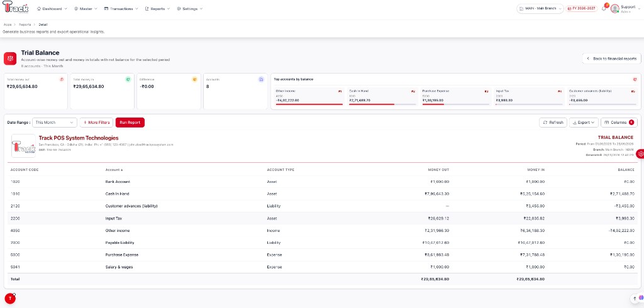Select the Bank Account row name
Screen dimensions: 644x308
tap(118, 182)
